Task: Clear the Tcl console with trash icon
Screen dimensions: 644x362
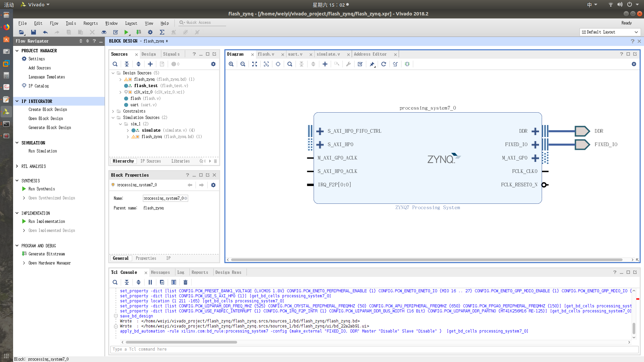Action: pyautogui.click(x=185, y=282)
